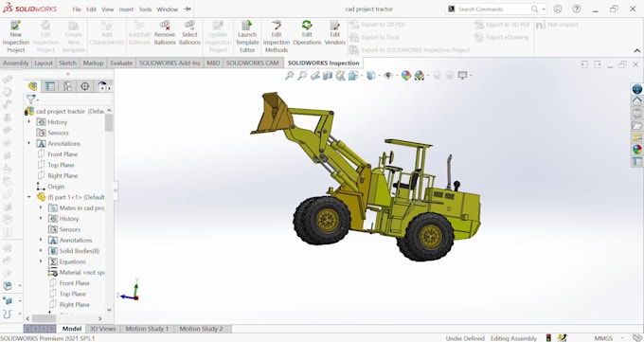
Task: Select top-level Front Plane in tree
Action: click(x=63, y=154)
